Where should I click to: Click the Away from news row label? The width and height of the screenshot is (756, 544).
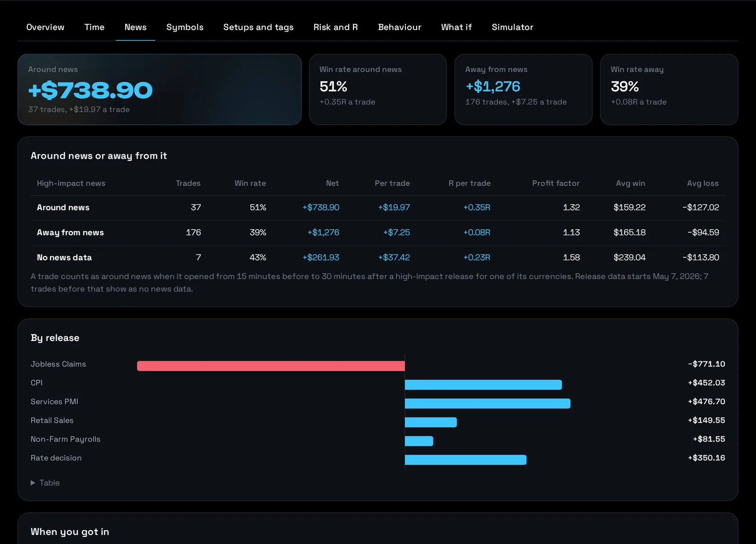tap(70, 233)
